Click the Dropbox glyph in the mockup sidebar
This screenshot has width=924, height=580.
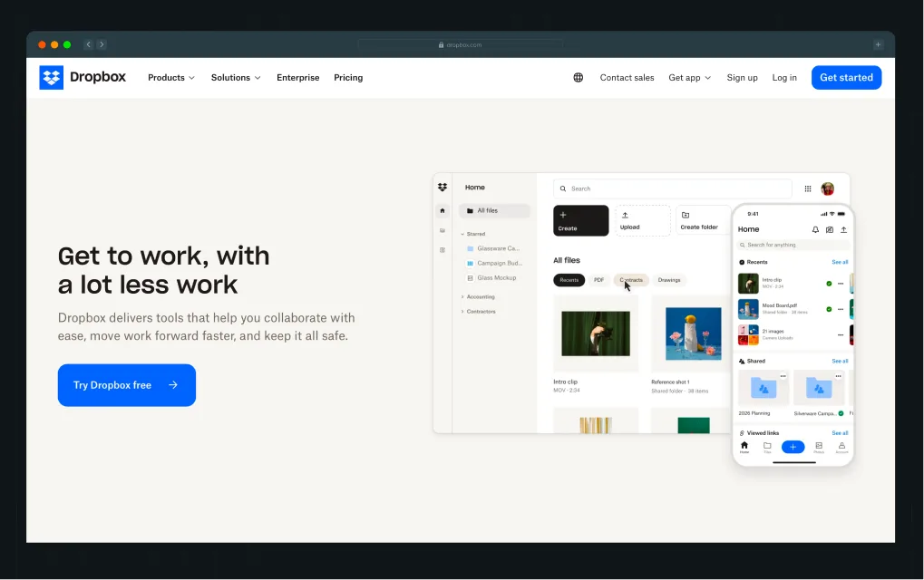tap(443, 188)
